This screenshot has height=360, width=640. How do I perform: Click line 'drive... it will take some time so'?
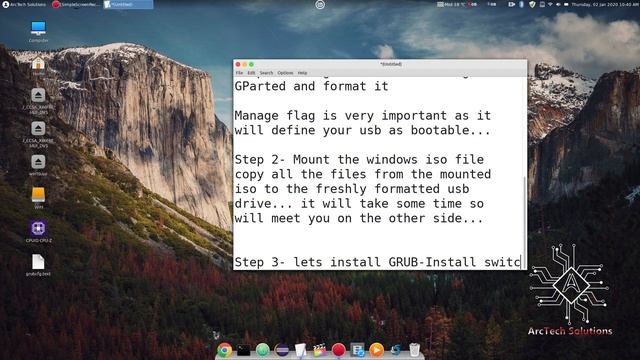coord(359,204)
